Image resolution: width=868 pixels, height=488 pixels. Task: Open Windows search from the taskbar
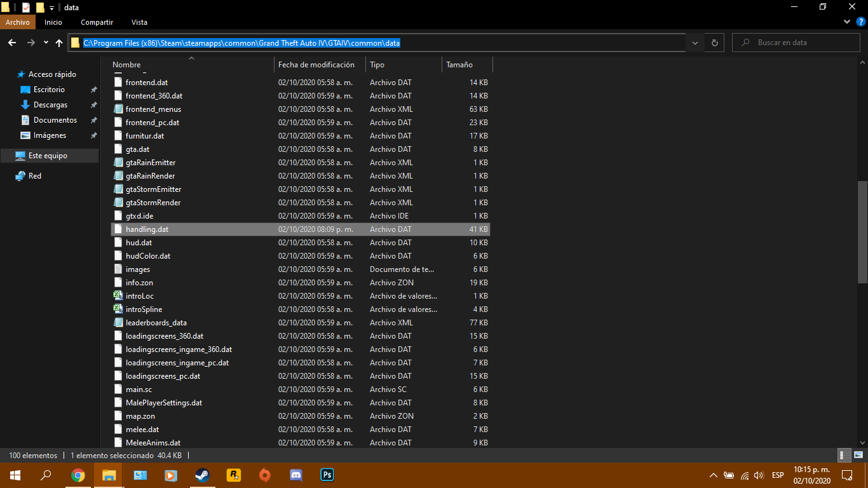coord(46,475)
